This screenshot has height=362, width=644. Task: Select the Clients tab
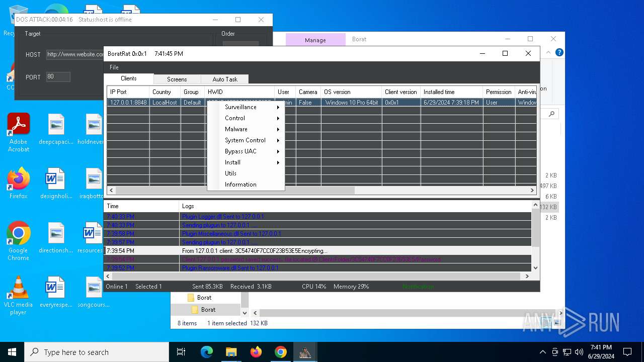click(x=128, y=78)
